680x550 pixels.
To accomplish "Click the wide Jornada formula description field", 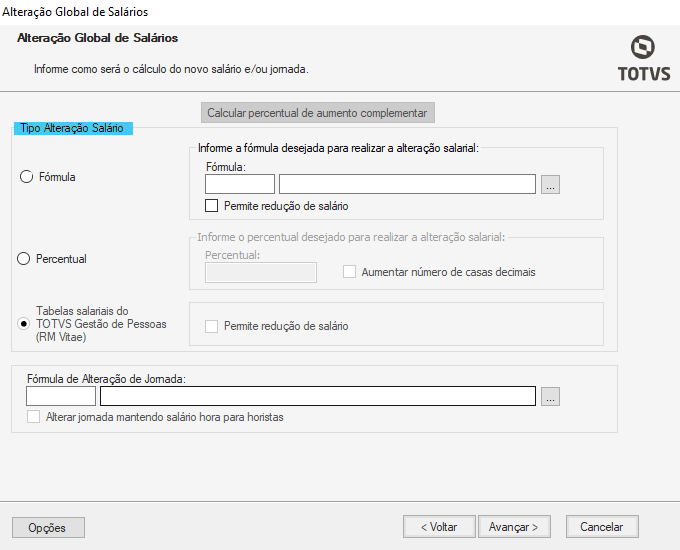I will [x=318, y=396].
